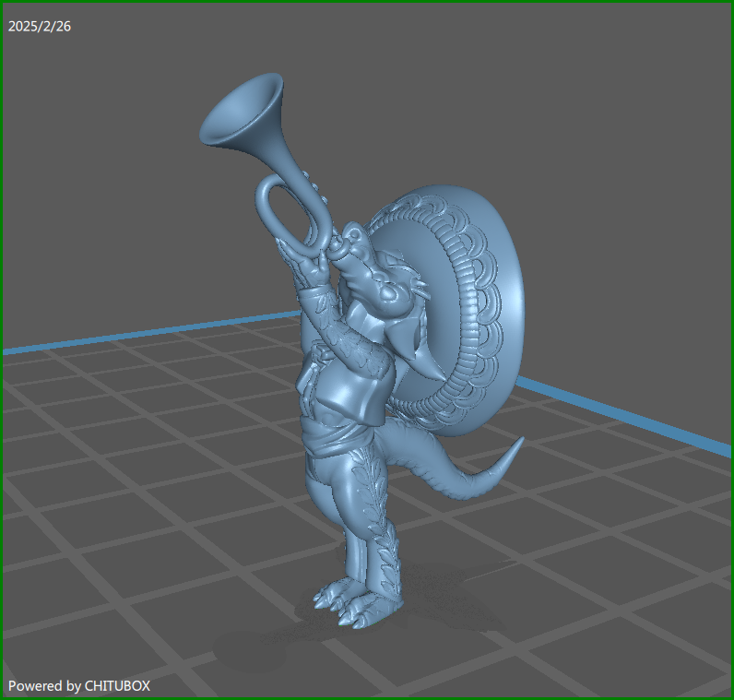Screen dimensions: 734x700
Task: Click the Powered by CHITUBOX text
Action: click(79, 685)
